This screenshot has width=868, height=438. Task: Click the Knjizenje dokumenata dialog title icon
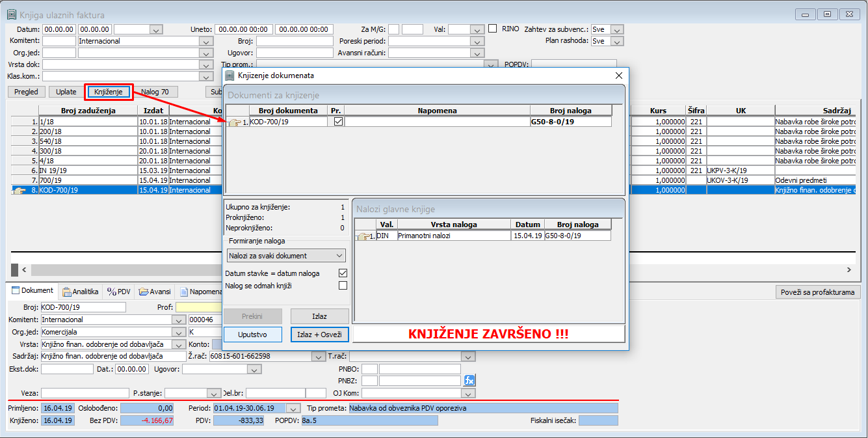pos(229,75)
